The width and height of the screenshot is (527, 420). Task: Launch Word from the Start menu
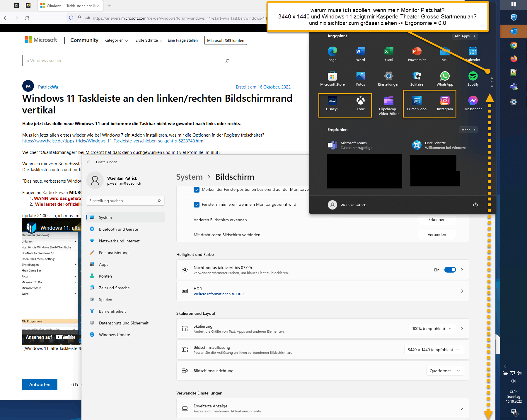click(360, 54)
